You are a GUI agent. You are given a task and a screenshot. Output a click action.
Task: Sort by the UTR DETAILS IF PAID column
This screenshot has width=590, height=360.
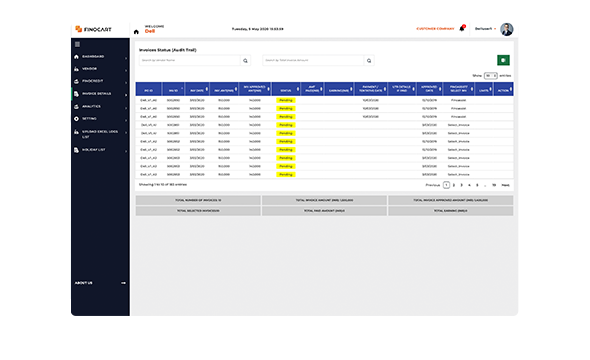[402, 89]
